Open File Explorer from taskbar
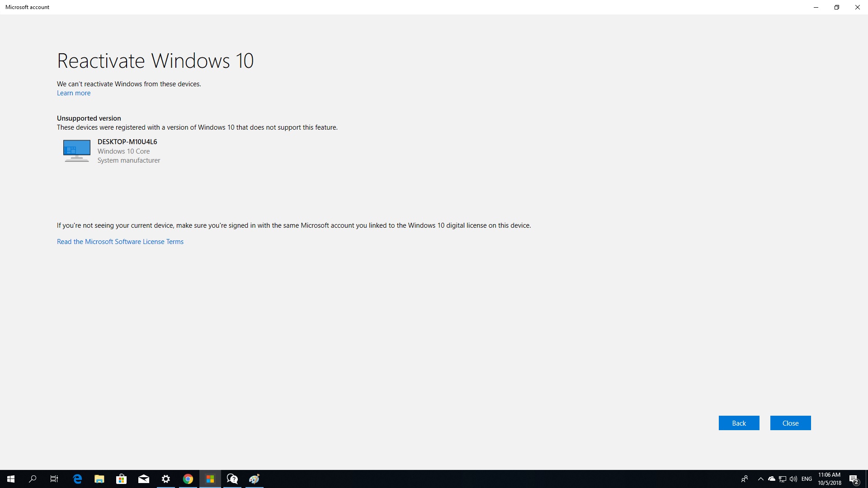 coord(99,479)
